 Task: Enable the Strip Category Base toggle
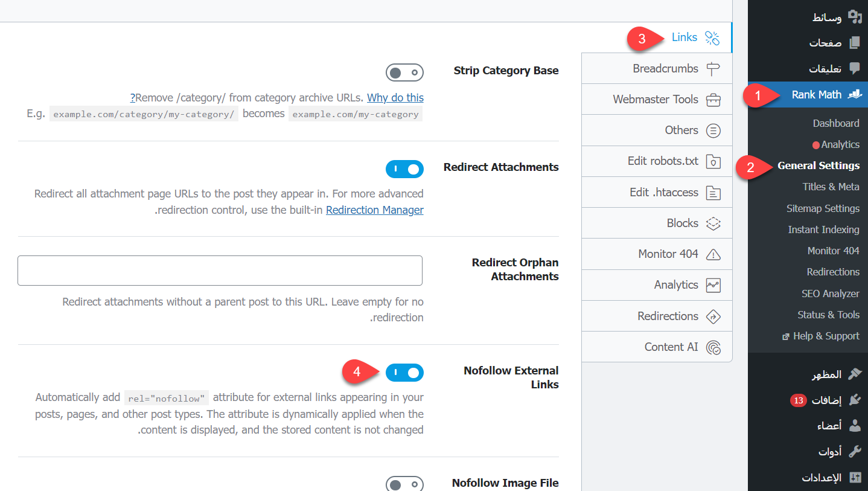click(404, 73)
